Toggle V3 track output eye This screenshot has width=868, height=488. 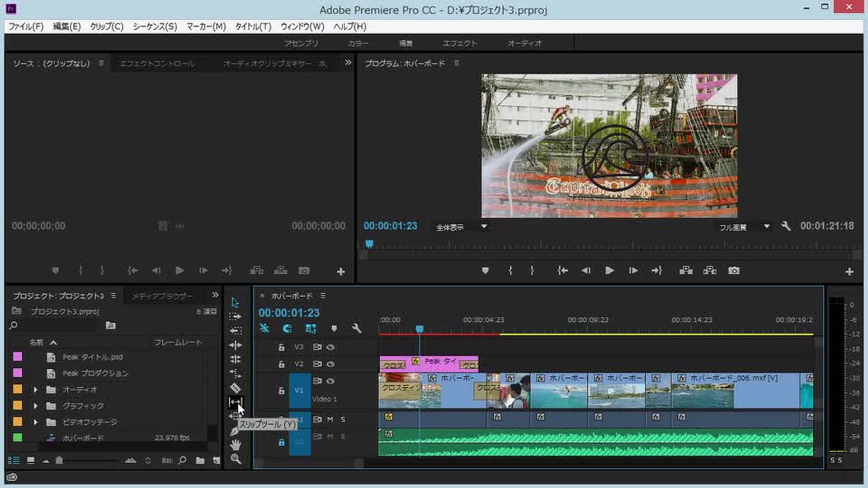(330, 347)
